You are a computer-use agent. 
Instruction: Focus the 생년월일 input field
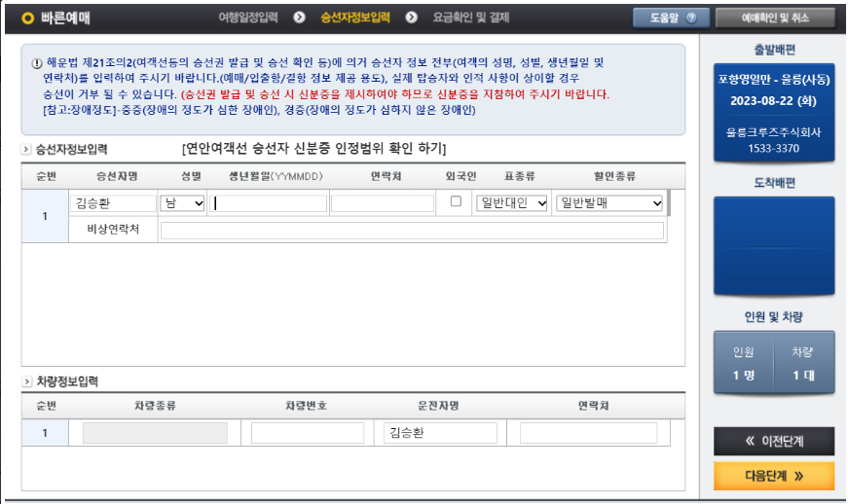point(269,203)
